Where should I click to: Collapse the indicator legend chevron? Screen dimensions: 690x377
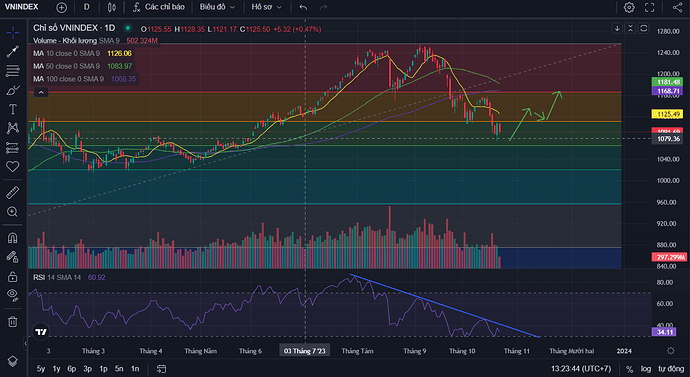click(x=41, y=92)
